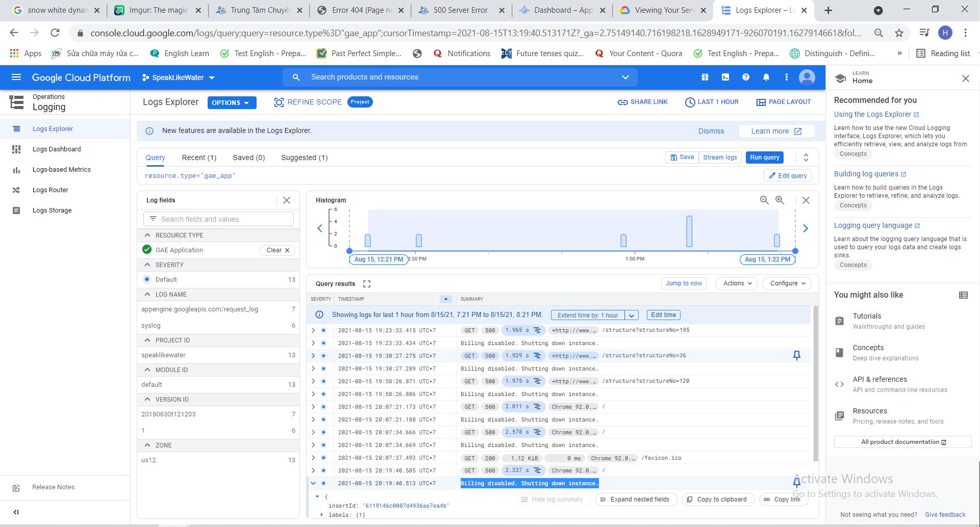Move histogram time range backward
980x527 pixels.
320,228
